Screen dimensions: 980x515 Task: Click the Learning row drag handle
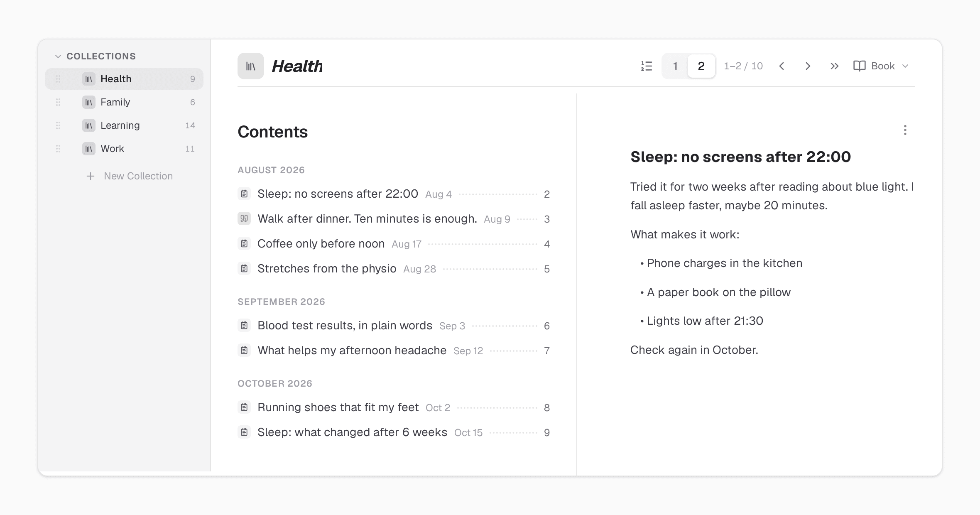coord(58,125)
